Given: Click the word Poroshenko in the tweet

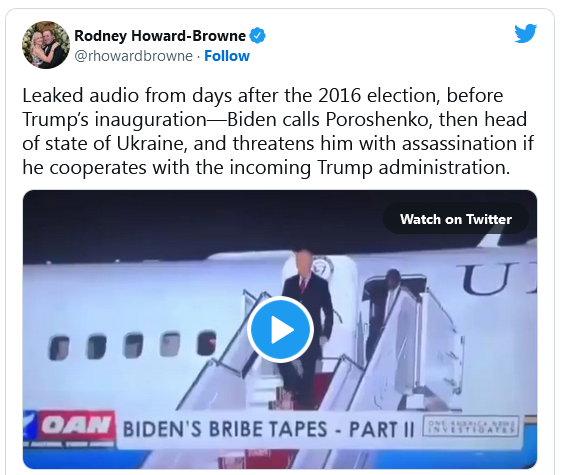Looking at the screenshot, I should 379,119.
